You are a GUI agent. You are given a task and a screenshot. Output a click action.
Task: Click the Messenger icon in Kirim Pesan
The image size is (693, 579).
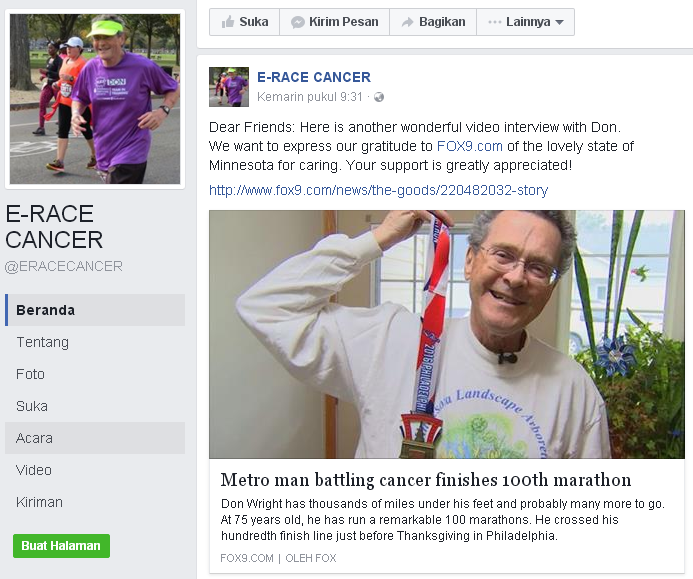(298, 22)
